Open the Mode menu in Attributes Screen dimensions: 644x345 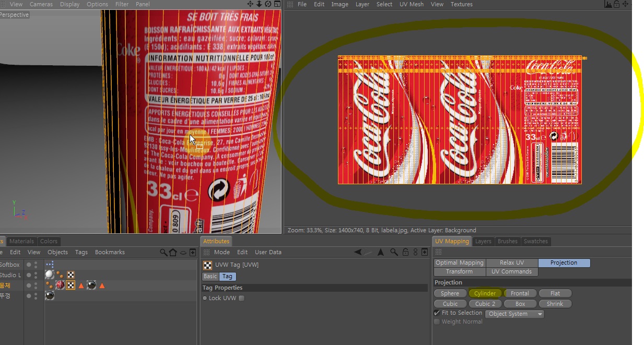[x=222, y=252]
